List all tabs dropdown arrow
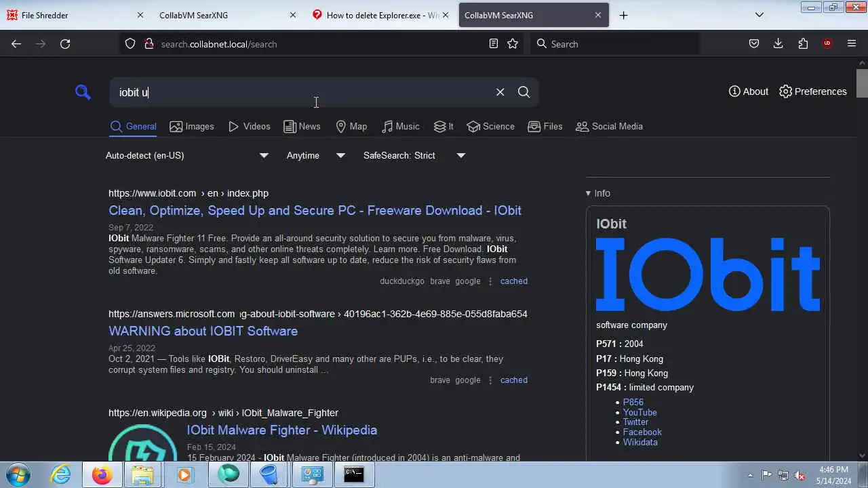Viewport: 868px width, 488px height. (759, 15)
